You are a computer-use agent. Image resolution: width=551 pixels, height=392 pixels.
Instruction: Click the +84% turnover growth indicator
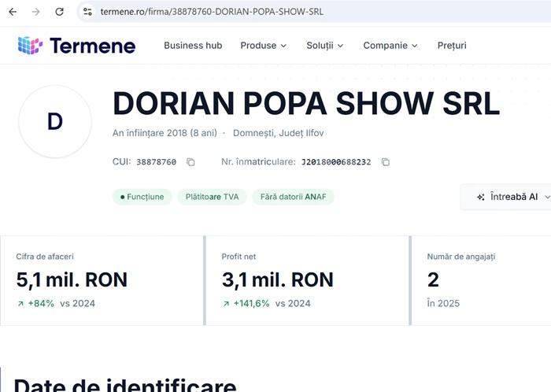click(36, 304)
